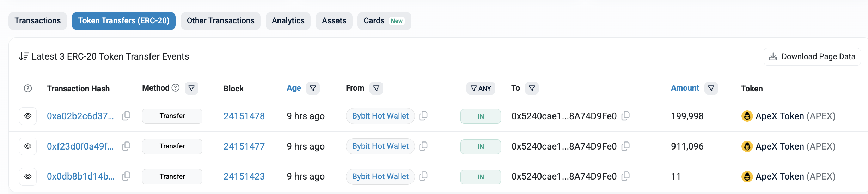Toggle eye preview for transaction 0xf23d0f0a49f

(28, 146)
